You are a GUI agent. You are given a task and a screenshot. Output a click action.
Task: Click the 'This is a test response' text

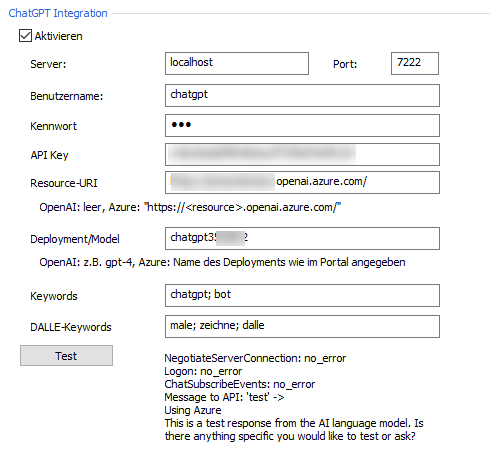pos(294,430)
